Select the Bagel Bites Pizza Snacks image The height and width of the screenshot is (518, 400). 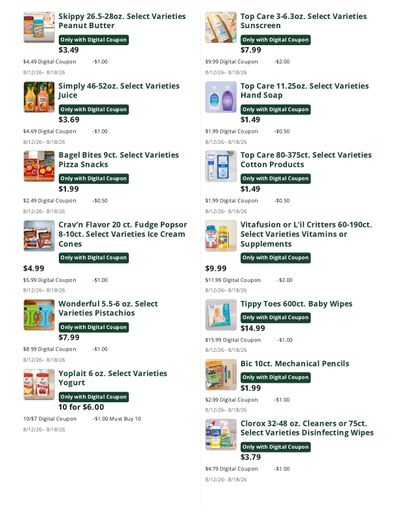tap(39, 166)
